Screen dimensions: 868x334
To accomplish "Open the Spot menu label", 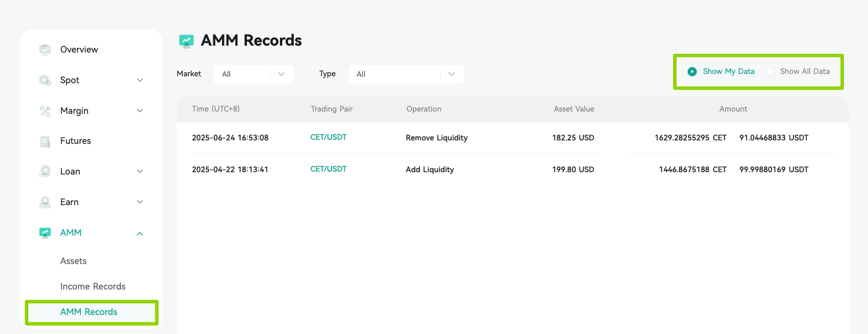I will pyautogui.click(x=70, y=80).
